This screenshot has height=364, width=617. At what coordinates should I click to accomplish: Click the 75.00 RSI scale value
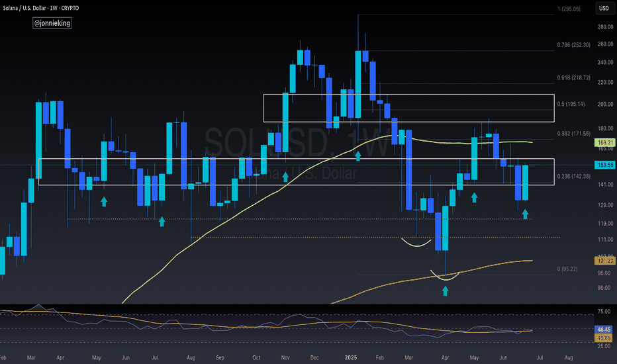[x=604, y=311]
